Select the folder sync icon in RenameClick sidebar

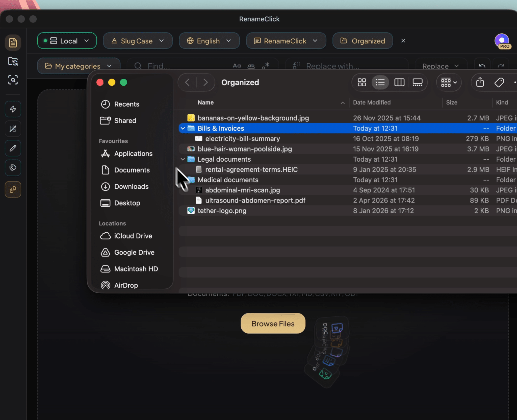point(13,61)
